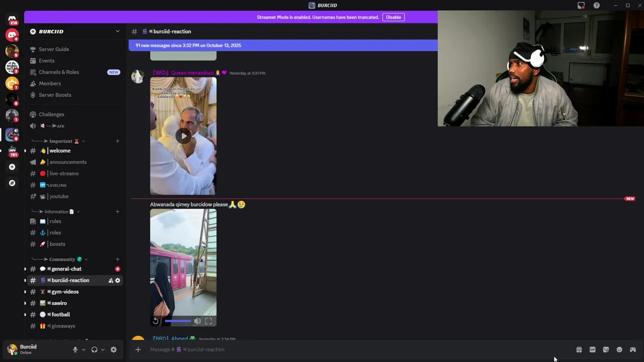Open the emoji picker

pos(619,349)
